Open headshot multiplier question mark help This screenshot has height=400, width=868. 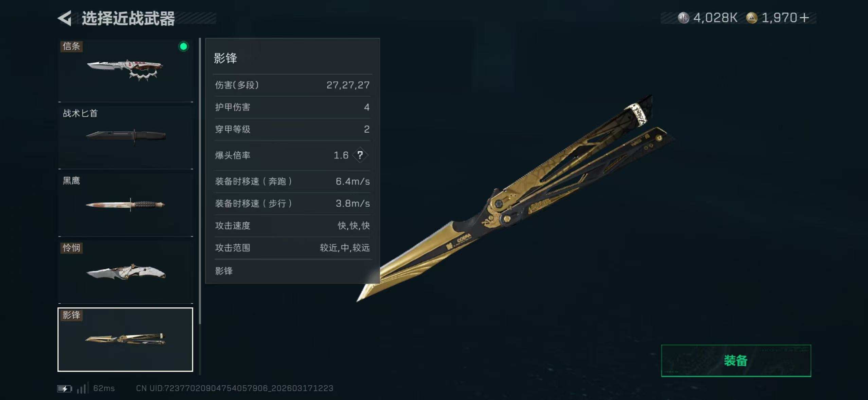pos(360,155)
